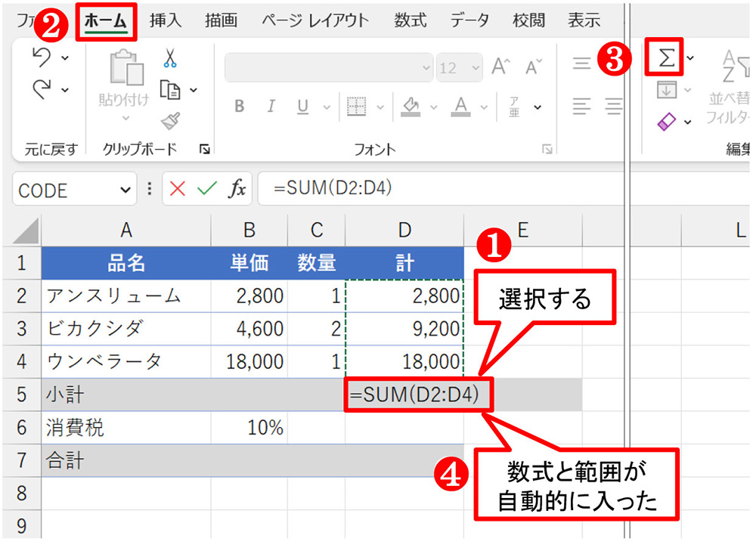Screen dimensions: 756x551
Task: Click the AutoSum sigma icon
Action: click(666, 58)
